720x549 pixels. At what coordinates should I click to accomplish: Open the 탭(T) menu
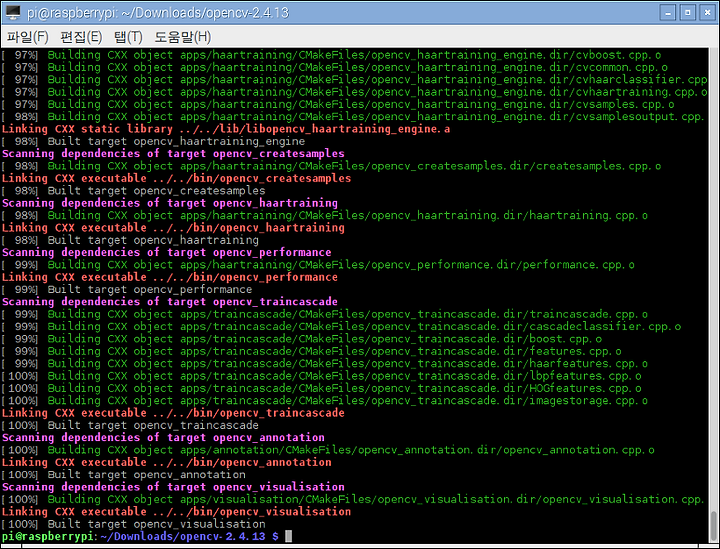coord(128,37)
